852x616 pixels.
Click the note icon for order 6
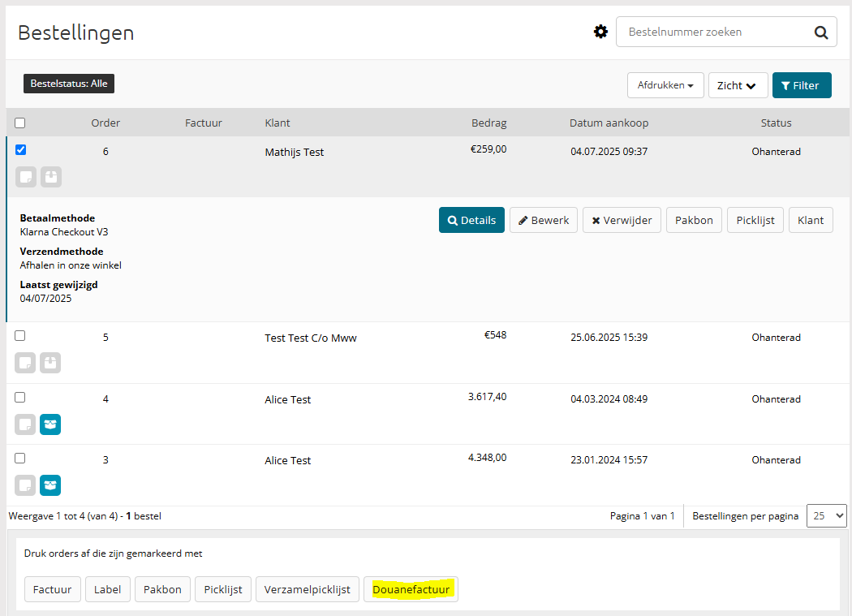(x=26, y=177)
